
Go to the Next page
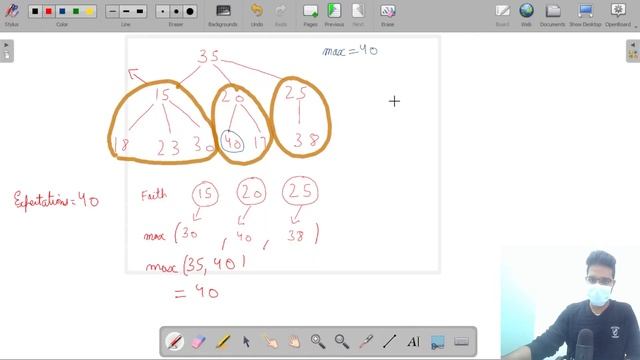[358, 15]
